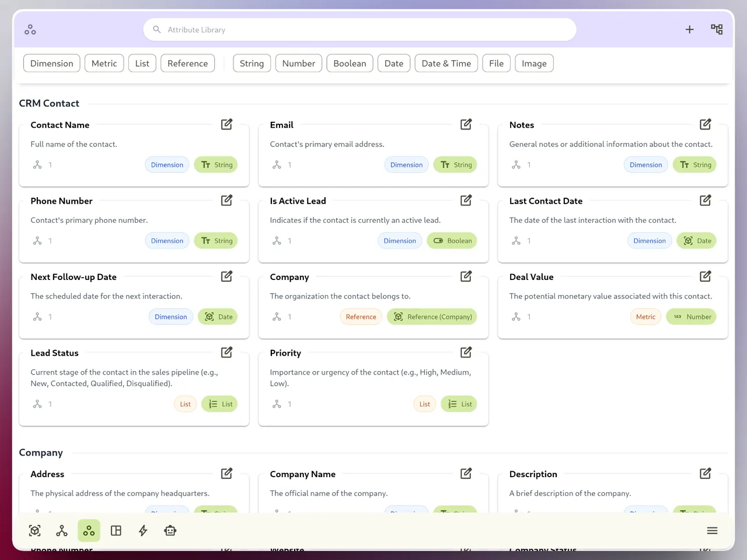Viewport: 747px width, 560px height.
Task: Click edit icon on Deal Value card
Action: 705,276
